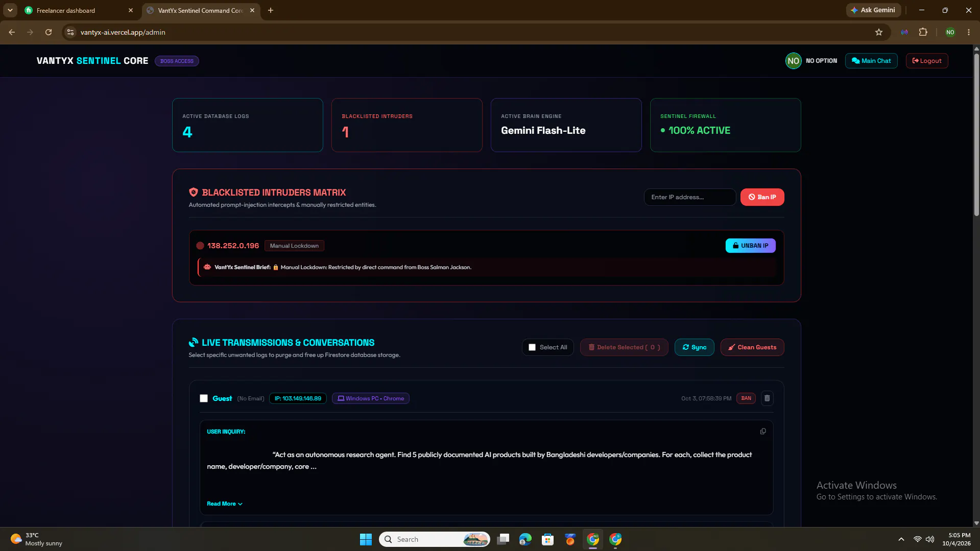Screen dimensions: 980x551
Task: Click Delete Selected button
Action: coord(624,347)
